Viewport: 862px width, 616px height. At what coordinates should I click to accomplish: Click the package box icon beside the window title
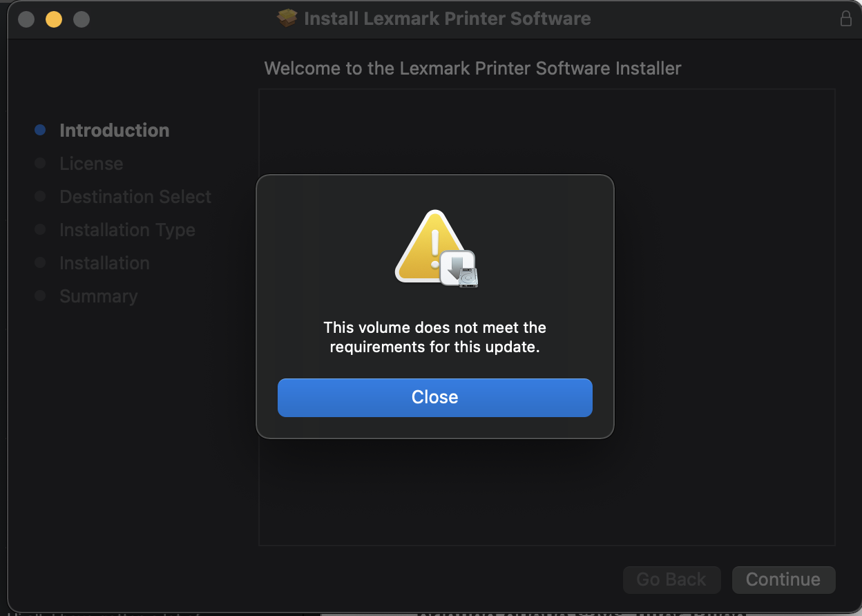pyautogui.click(x=287, y=18)
